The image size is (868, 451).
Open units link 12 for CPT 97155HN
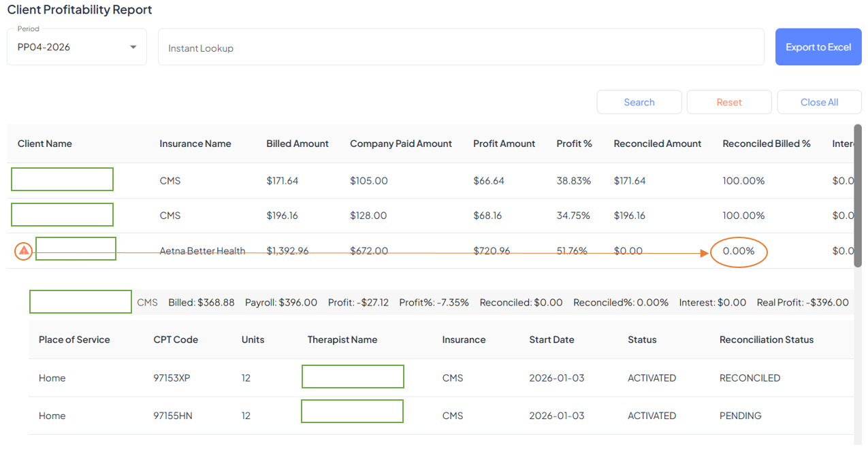tap(246, 415)
